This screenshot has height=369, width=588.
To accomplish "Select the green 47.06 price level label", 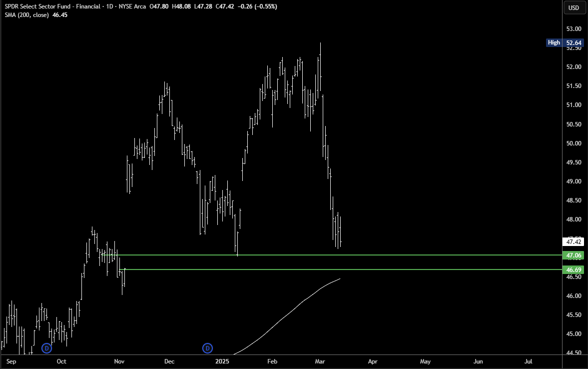I will [574, 255].
